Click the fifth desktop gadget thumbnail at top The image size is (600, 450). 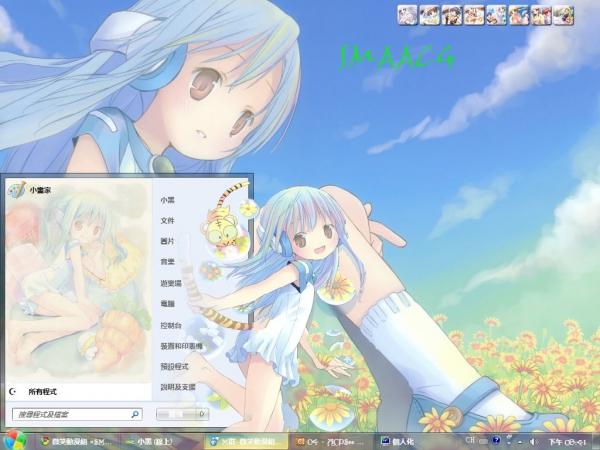click(496, 15)
